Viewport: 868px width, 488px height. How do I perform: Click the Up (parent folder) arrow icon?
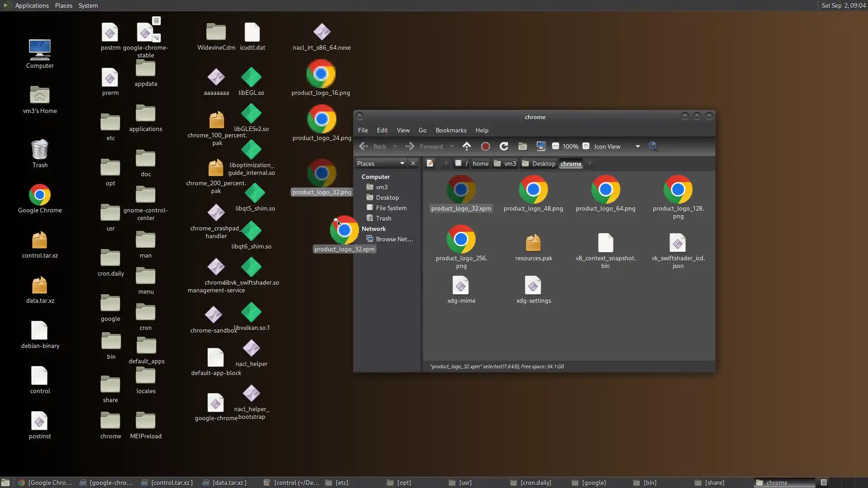tap(467, 146)
